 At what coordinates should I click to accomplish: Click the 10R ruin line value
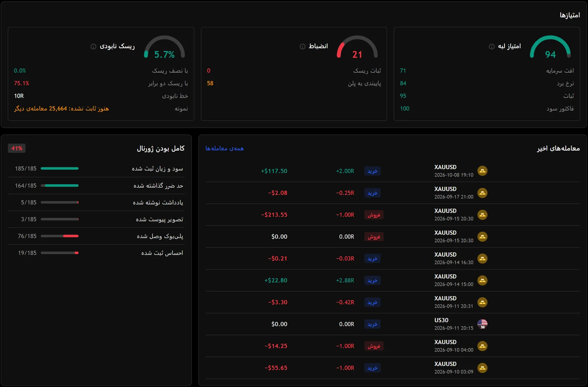(x=19, y=96)
